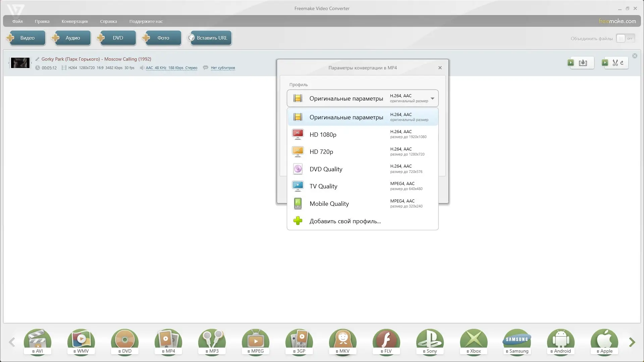This screenshot has height=362, width=644.
Task: Click 'Добавить свой профиль...' to add a profile
Action: click(345, 221)
